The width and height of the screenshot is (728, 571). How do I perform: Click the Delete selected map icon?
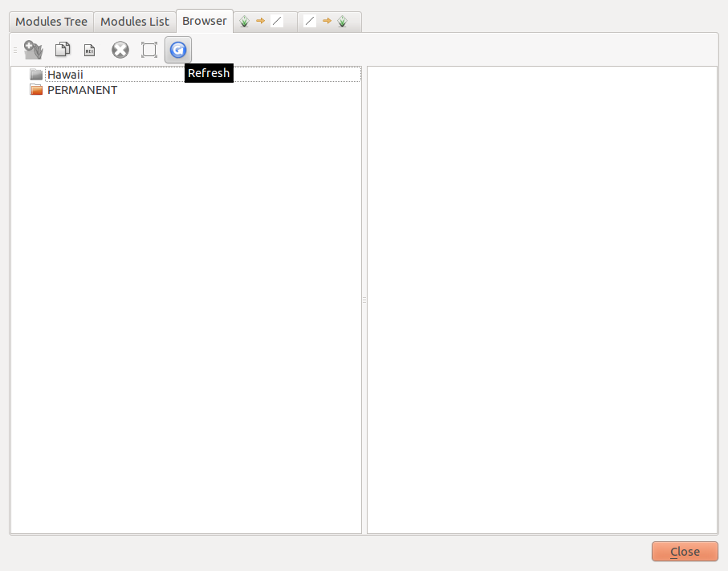point(120,50)
